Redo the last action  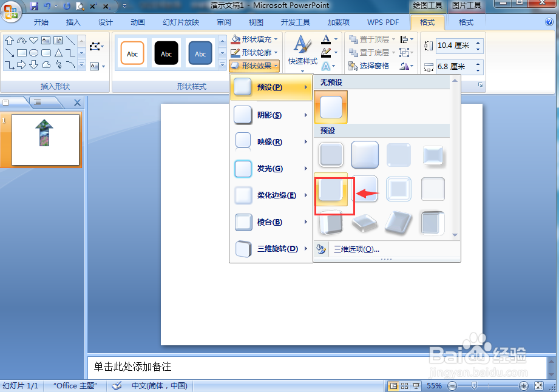tap(67, 6)
